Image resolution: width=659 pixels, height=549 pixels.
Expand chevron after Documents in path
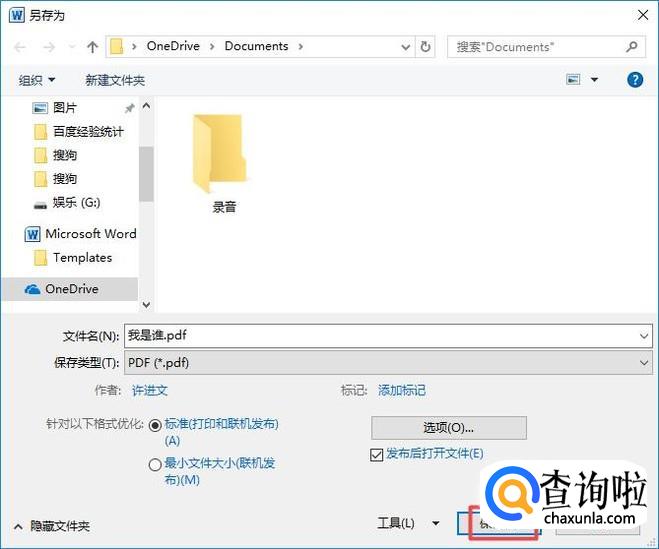(301, 47)
